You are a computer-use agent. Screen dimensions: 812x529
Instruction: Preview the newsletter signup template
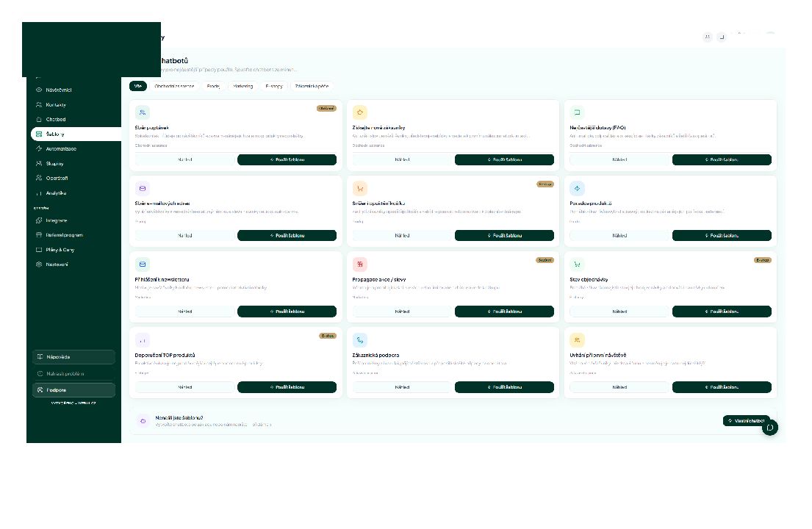(185, 312)
